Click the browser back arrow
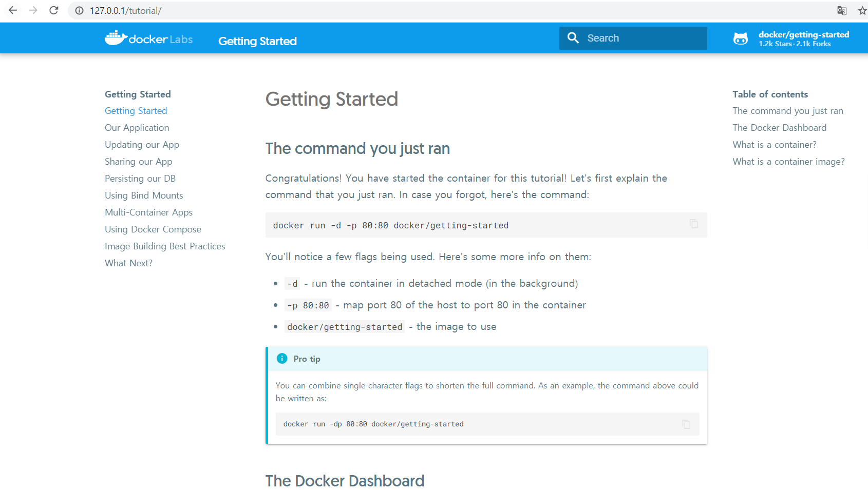Screen dimensions: 868x490 (x=13, y=10)
